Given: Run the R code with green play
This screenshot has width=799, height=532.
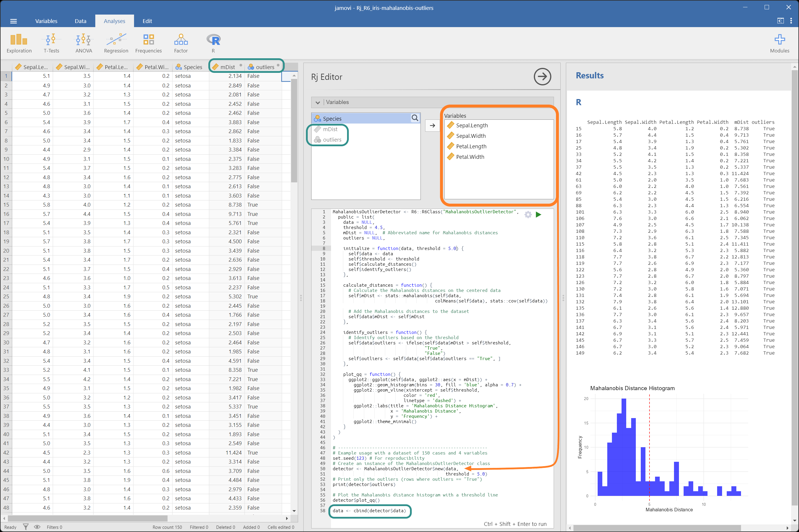Looking at the screenshot, I should [x=538, y=214].
